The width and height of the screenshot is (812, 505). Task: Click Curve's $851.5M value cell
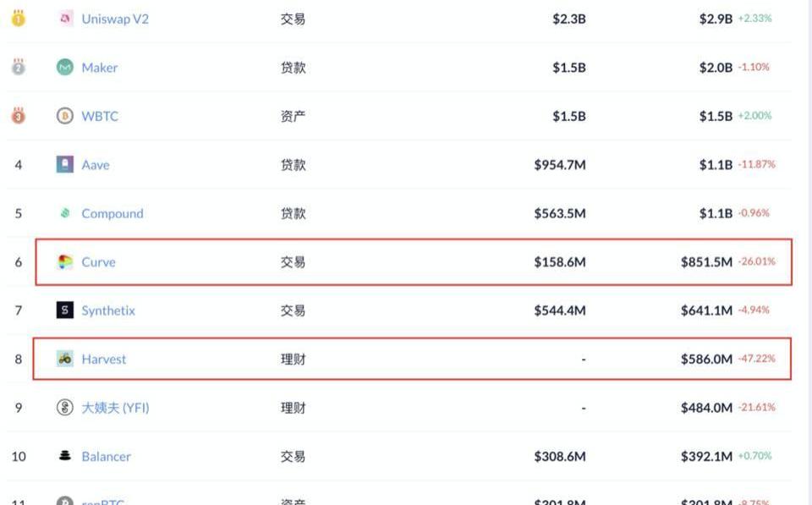click(706, 262)
